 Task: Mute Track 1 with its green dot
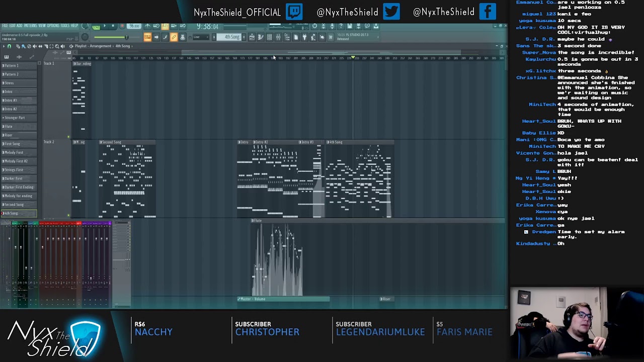[x=68, y=136]
